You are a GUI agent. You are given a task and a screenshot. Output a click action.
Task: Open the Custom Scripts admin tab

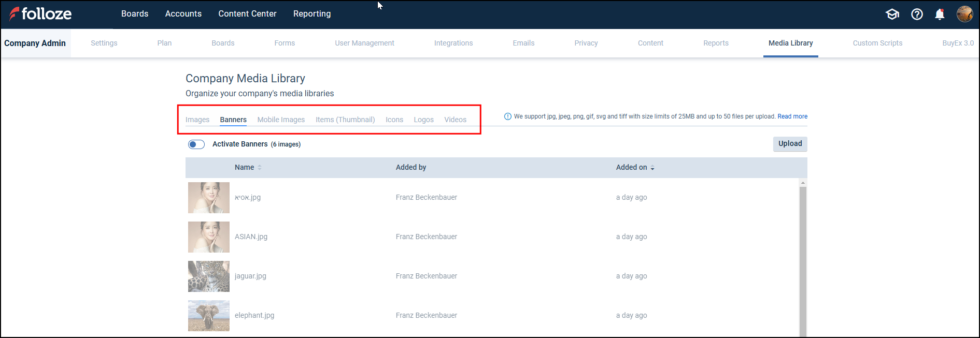tap(877, 43)
